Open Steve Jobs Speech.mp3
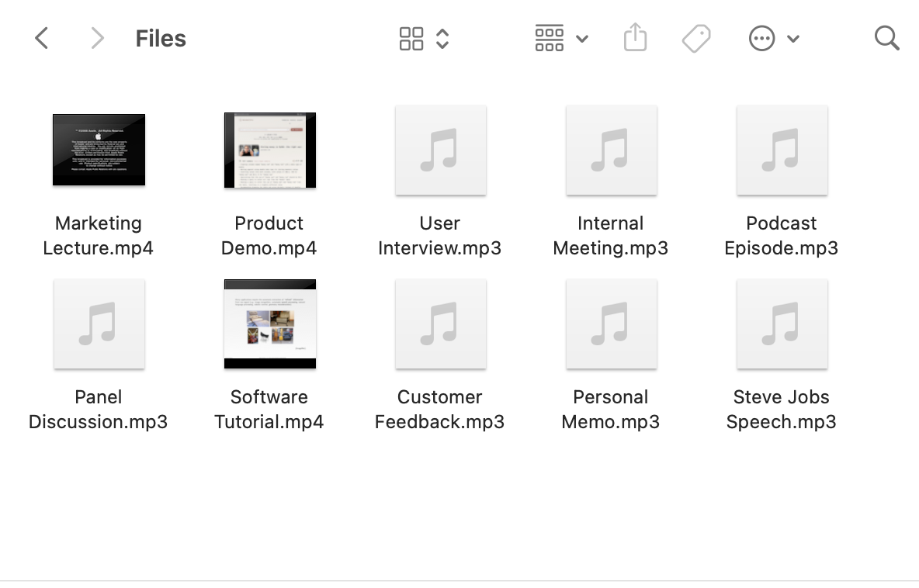Image resolution: width=919 pixels, height=588 pixels. (782, 323)
